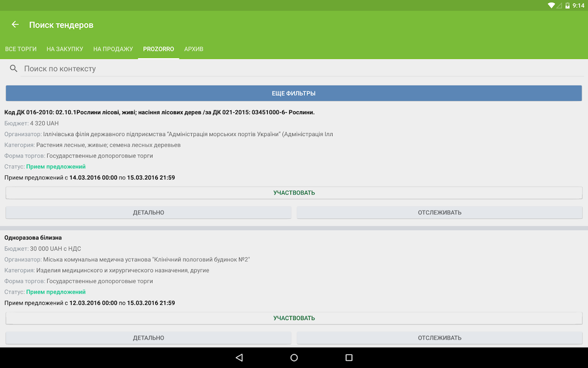Screen dimensions: 588x368
Task: Tap Форма торгов of the first tender
Action: click(x=79, y=156)
